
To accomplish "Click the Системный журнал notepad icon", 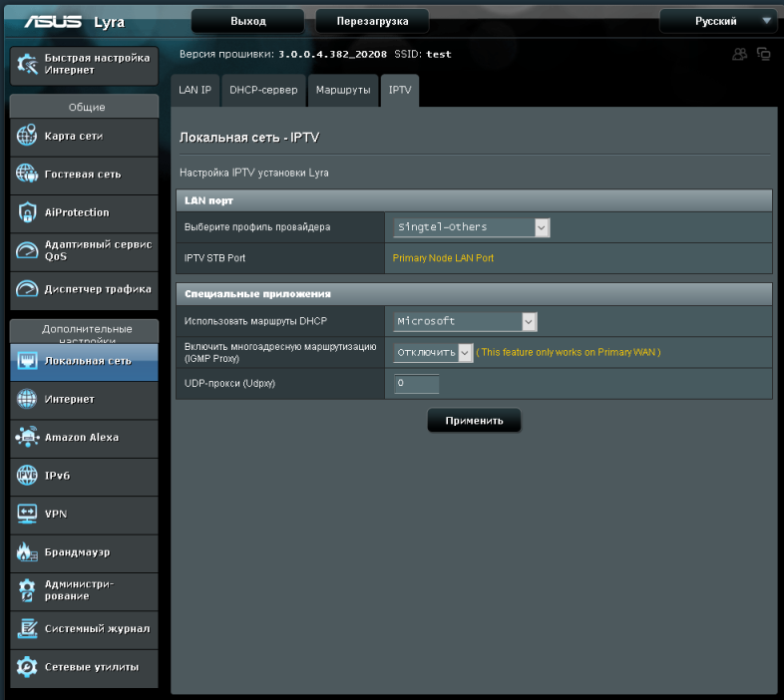I will point(27,628).
